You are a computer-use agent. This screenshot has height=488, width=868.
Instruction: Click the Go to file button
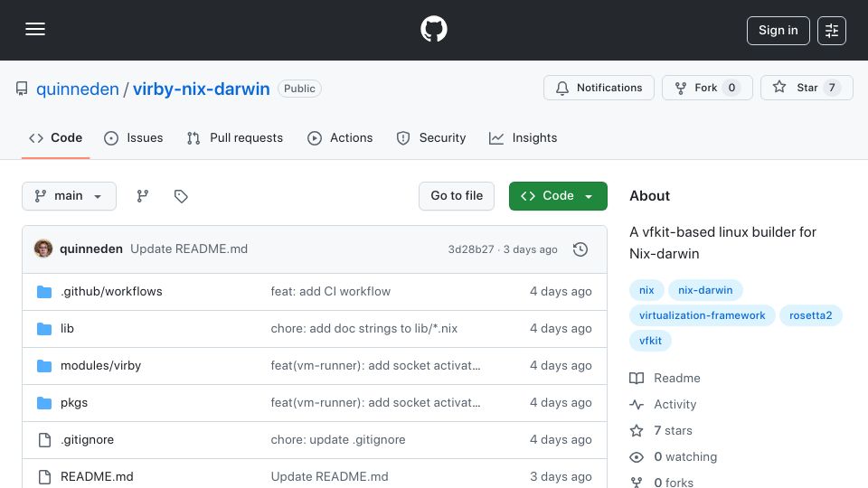457,196
